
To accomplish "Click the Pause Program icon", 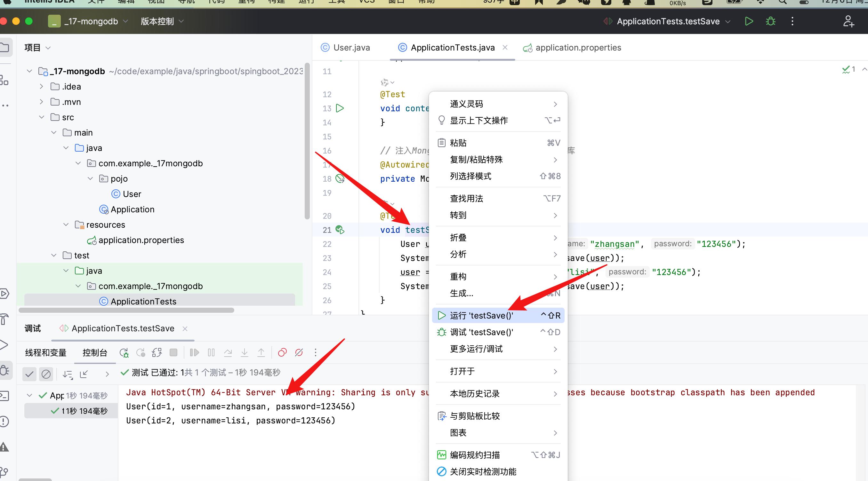I will click(x=211, y=352).
